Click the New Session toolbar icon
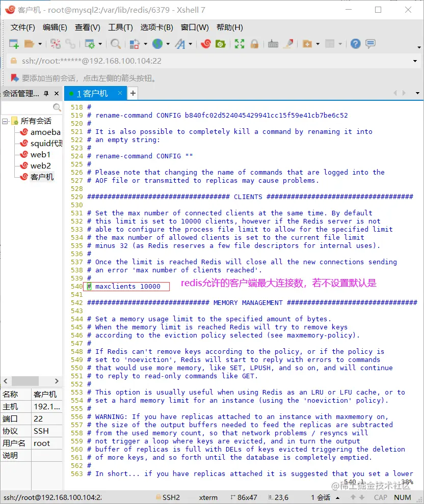The height and width of the screenshot is (504, 424). coord(14,44)
